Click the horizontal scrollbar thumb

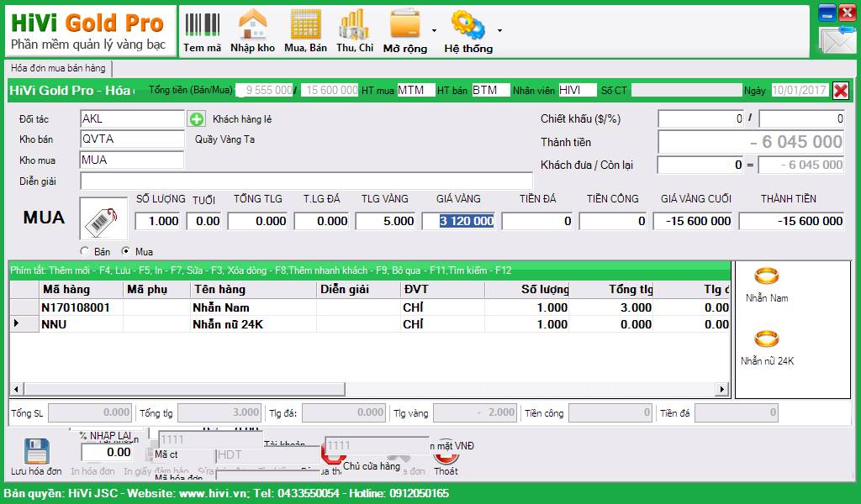click(x=184, y=390)
